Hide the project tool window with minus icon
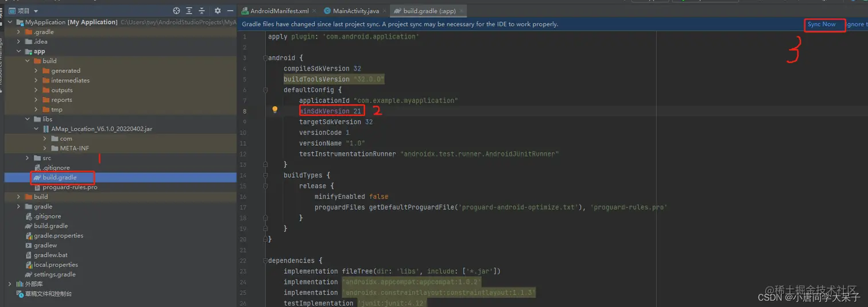This screenshot has width=868, height=307. pos(230,11)
